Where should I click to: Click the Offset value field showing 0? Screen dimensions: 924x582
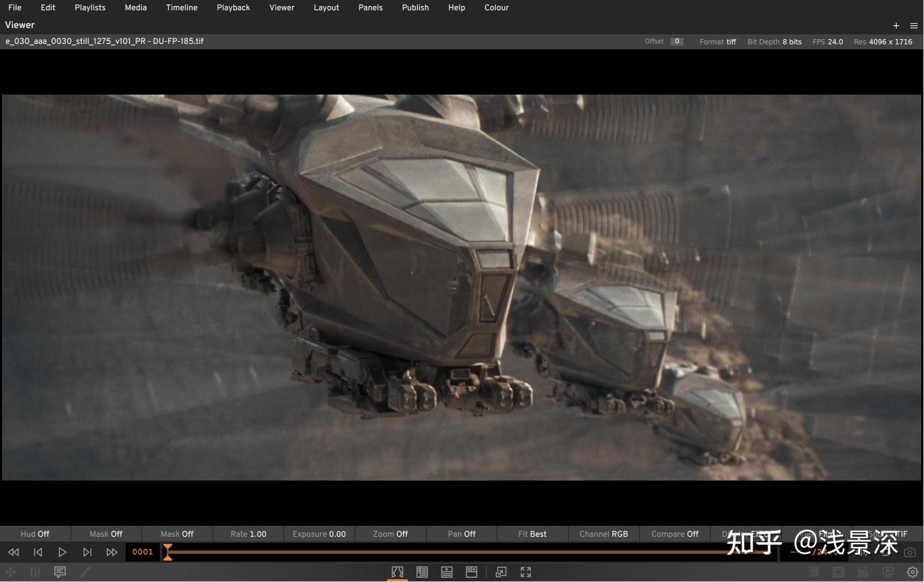[677, 41]
